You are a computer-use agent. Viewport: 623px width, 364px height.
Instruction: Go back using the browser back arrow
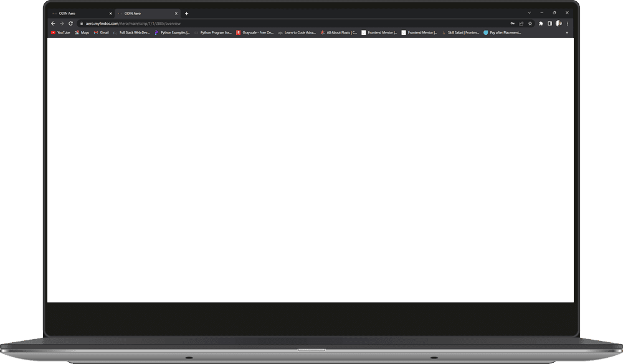click(53, 24)
